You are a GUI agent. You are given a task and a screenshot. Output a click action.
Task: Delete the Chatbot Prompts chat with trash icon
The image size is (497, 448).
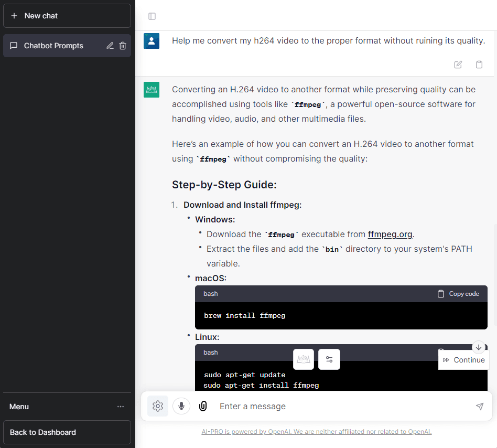pyautogui.click(x=123, y=46)
